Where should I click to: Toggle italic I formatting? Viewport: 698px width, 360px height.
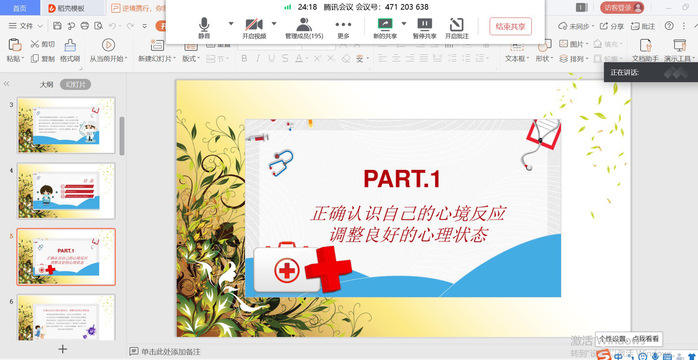258,58
